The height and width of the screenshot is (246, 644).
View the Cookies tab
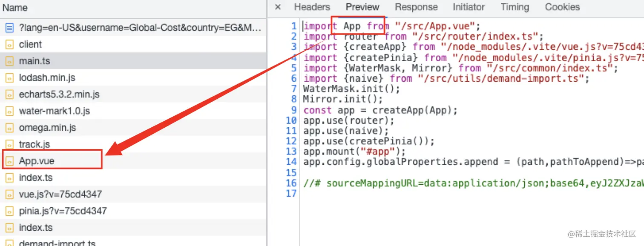562,7
